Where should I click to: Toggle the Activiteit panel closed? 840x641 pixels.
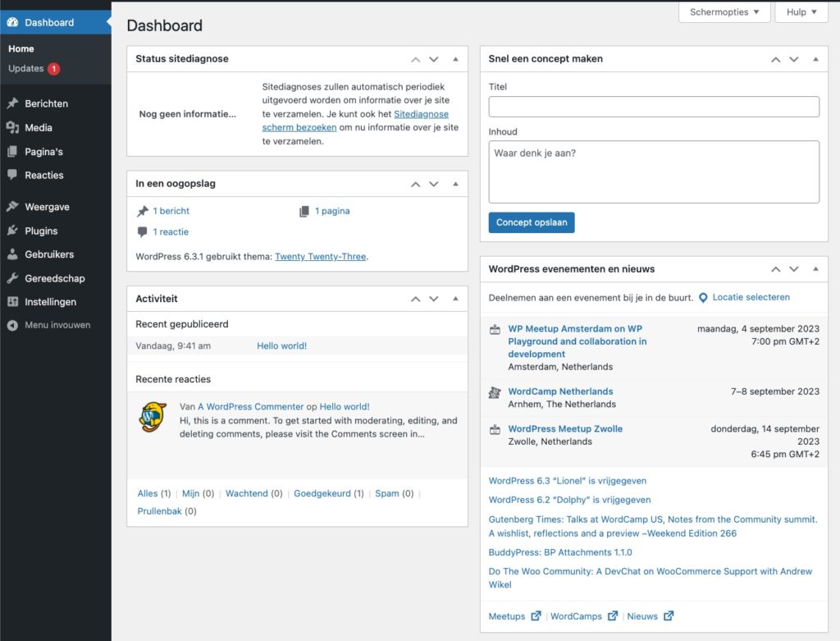(455, 299)
